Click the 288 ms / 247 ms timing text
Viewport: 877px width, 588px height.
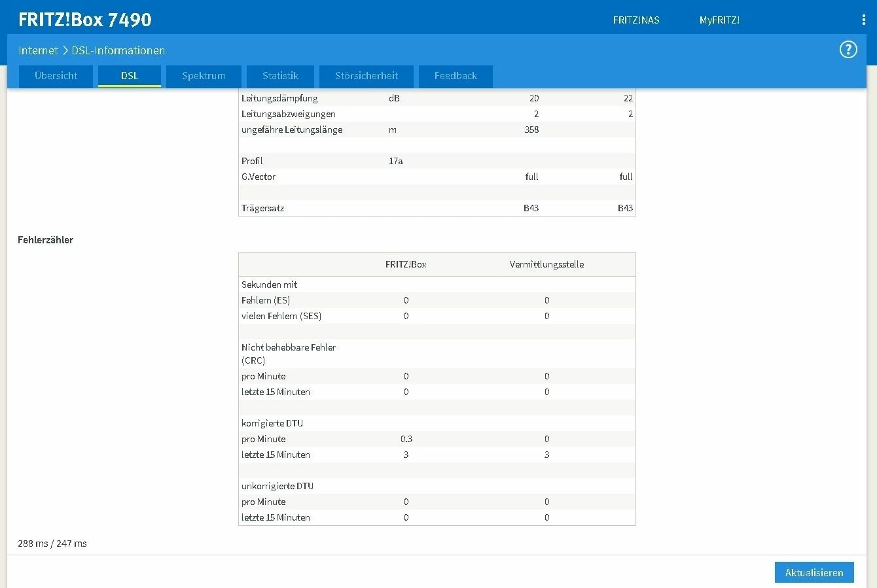[x=52, y=544]
